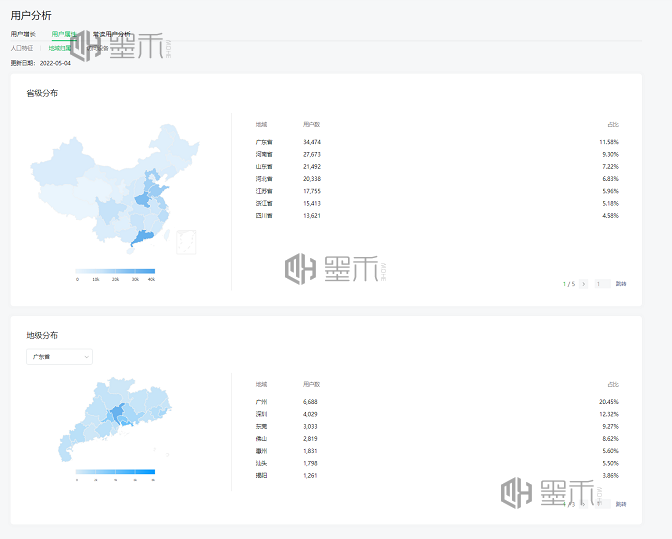
Task: Click Henan province on the China map
Action: click(x=142, y=200)
